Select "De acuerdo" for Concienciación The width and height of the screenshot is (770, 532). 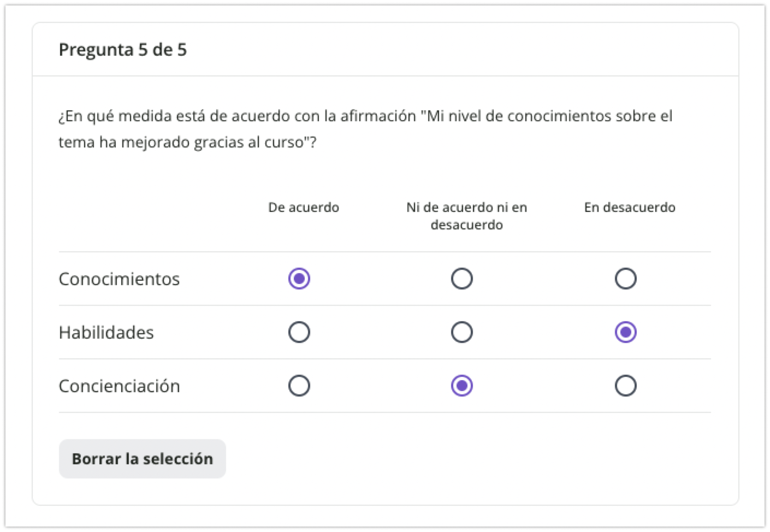point(298,386)
